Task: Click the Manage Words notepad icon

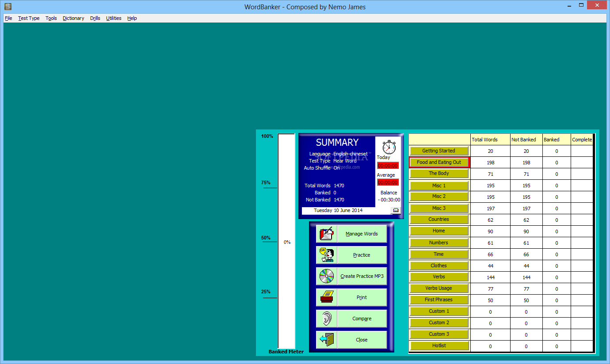Action: click(x=327, y=234)
